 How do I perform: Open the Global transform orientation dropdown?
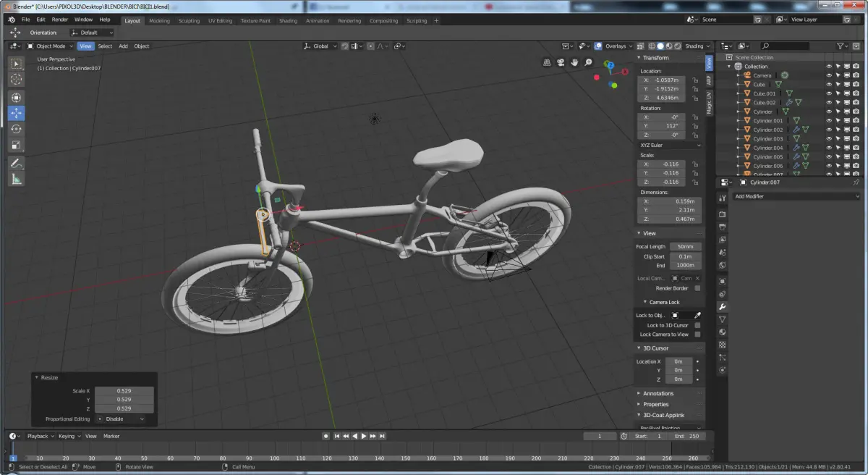tap(320, 46)
